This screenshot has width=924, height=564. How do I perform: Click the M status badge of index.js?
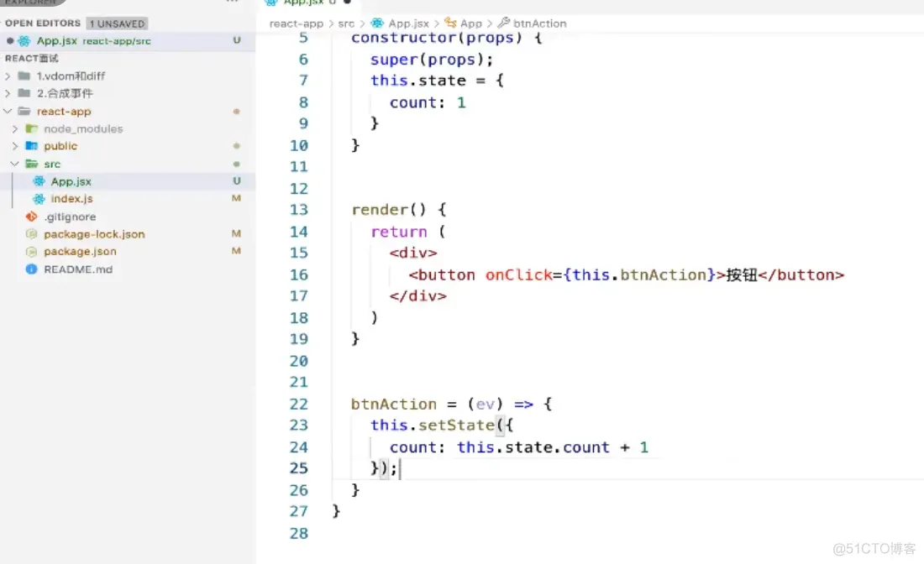tap(236, 198)
